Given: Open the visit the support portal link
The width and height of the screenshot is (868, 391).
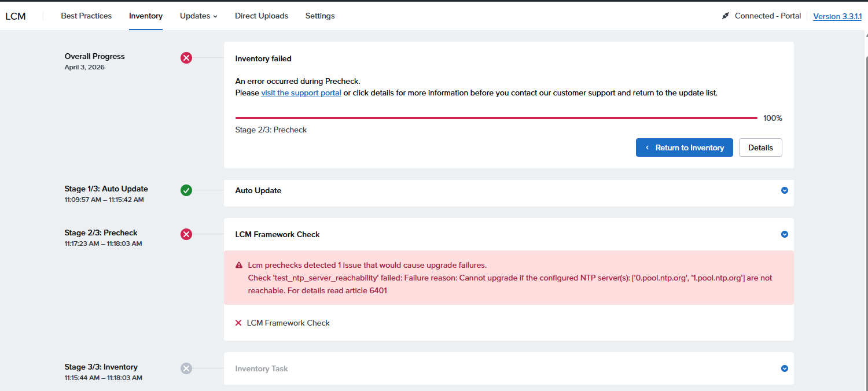Looking at the screenshot, I should pyautogui.click(x=301, y=93).
